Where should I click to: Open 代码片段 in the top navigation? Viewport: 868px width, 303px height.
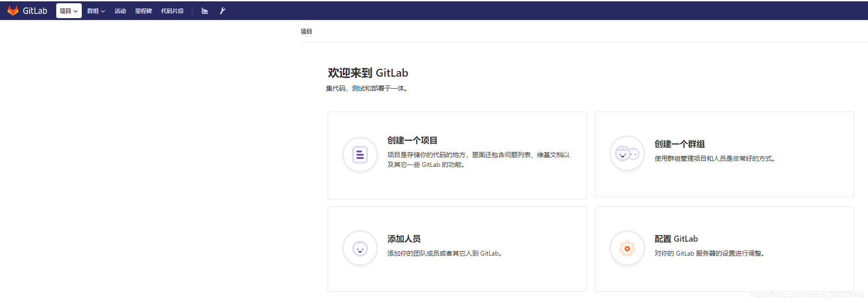point(172,11)
